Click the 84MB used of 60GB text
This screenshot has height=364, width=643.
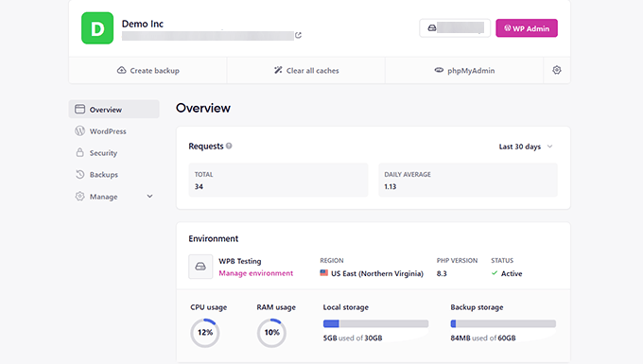483,338
